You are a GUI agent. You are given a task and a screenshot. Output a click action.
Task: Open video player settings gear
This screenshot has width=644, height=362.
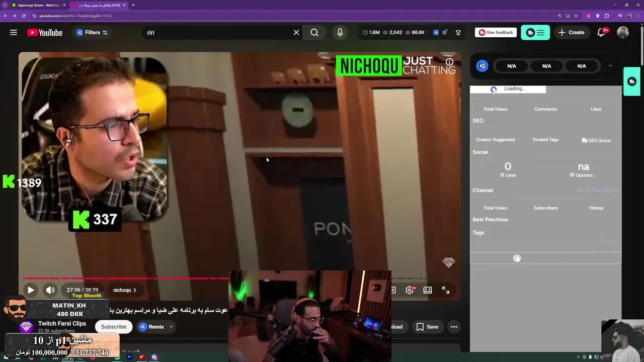tap(410, 290)
